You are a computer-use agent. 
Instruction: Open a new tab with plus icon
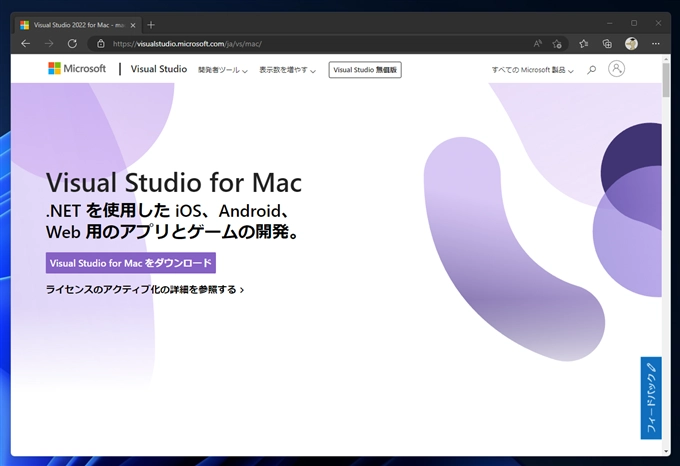pyautogui.click(x=151, y=25)
